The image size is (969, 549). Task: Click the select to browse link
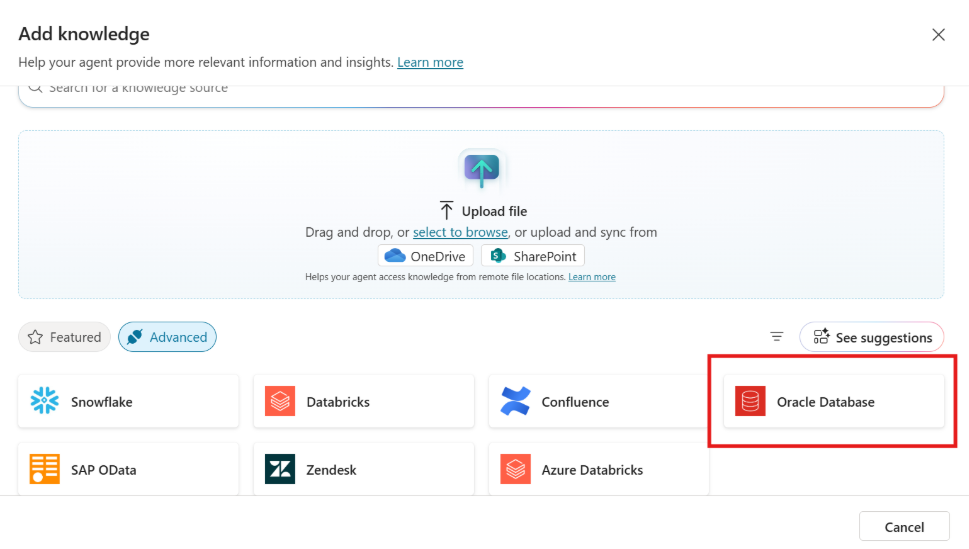click(460, 232)
